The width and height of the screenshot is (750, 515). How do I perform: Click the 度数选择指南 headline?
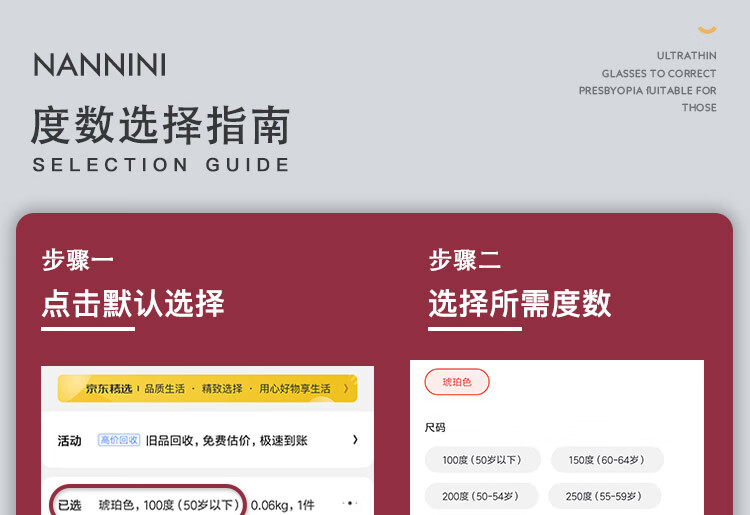[160, 127]
